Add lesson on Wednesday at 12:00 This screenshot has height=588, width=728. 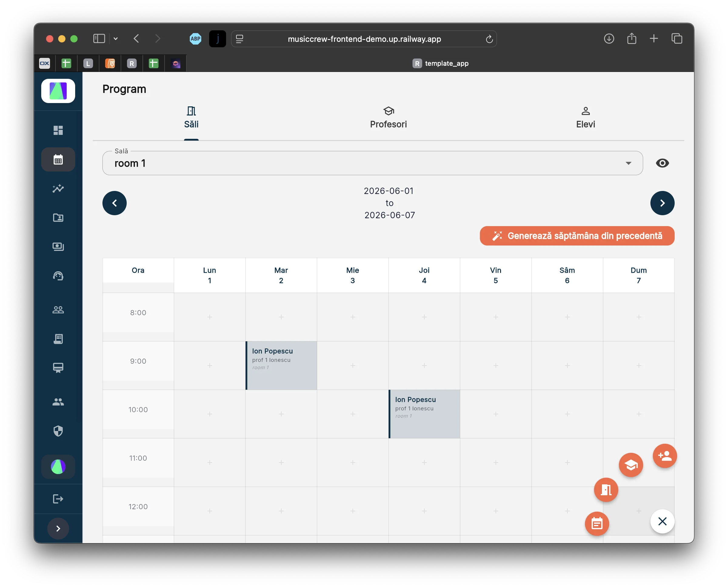coord(352,510)
